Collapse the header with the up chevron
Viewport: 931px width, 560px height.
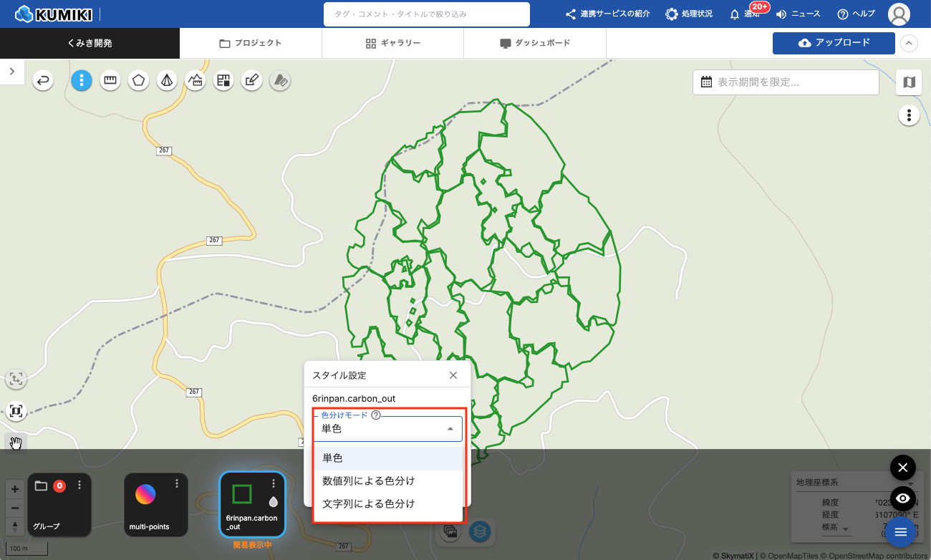point(908,43)
